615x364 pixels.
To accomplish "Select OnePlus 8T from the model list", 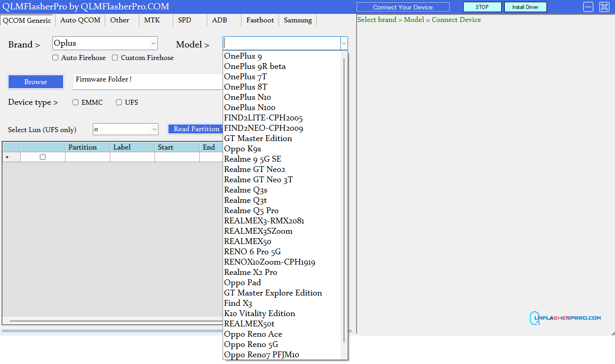I will point(245,87).
